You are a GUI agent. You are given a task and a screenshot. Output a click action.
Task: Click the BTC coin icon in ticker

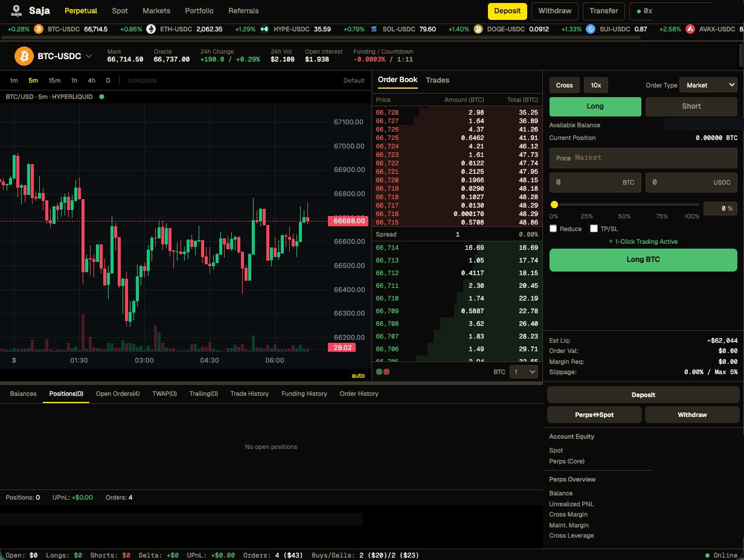[39, 29]
